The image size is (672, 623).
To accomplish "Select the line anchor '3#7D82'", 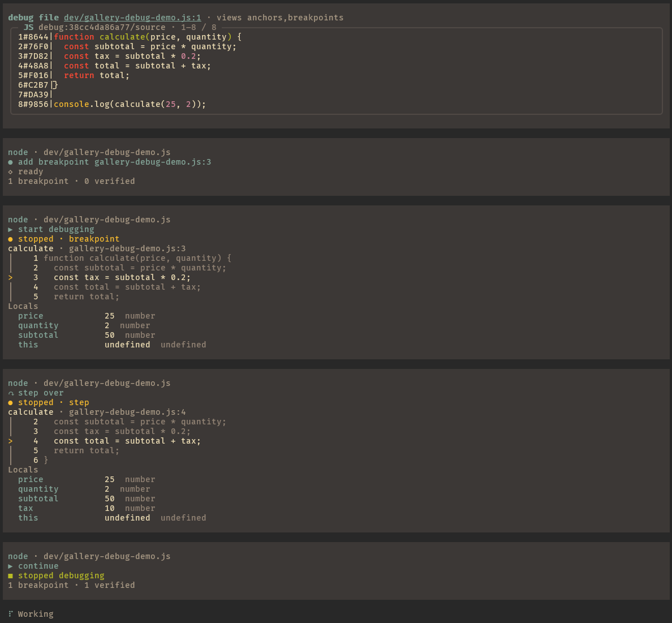I will (x=33, y=56).
